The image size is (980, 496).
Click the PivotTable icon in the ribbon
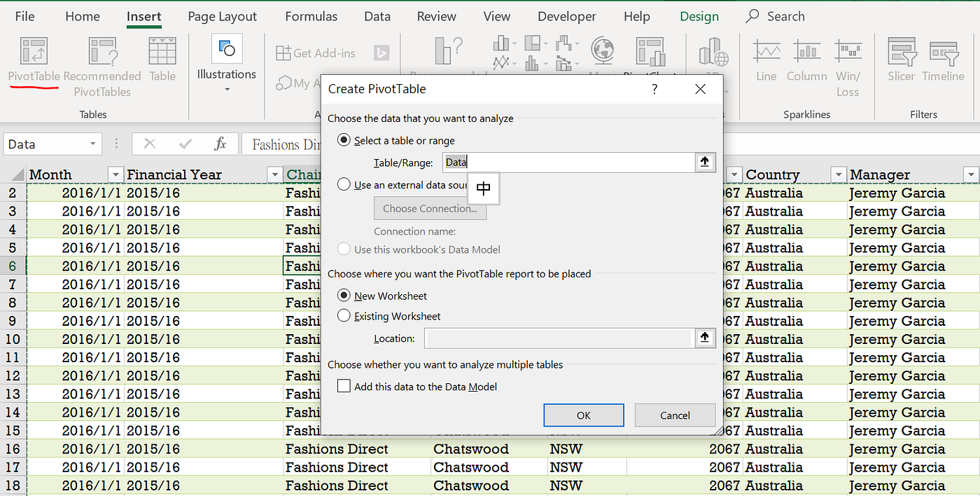34,53
